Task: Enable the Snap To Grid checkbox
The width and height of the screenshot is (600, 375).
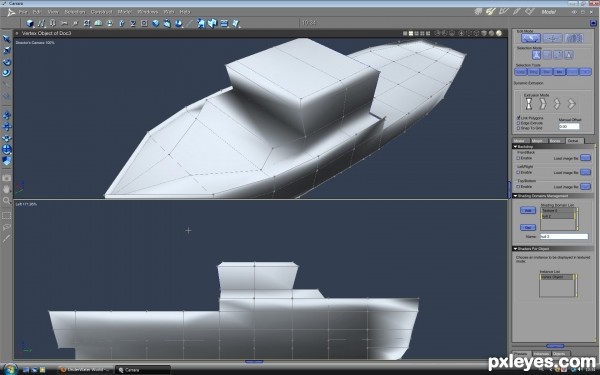Action: click(518, 128)
